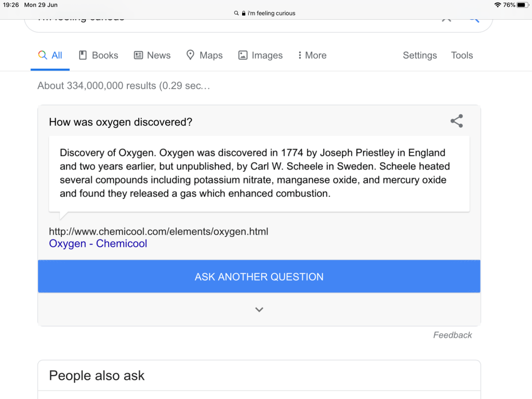The image size is (532, 399).
Task: Expand the answer card with the down chevron
Action: (259, 310)
